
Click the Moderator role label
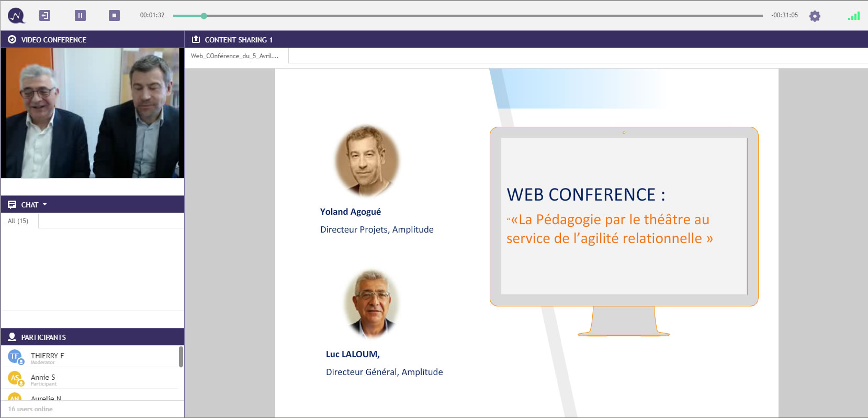tap(42, 362)
